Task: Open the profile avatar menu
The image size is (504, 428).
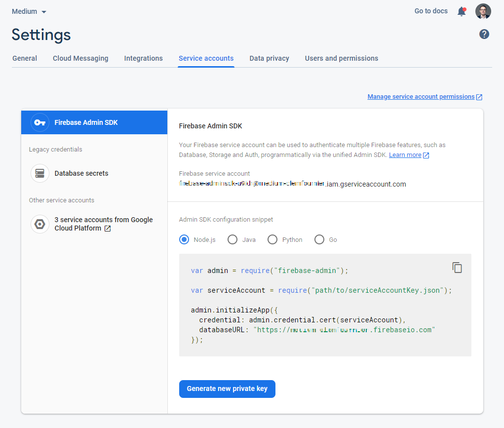Action: tap(483, 11)
